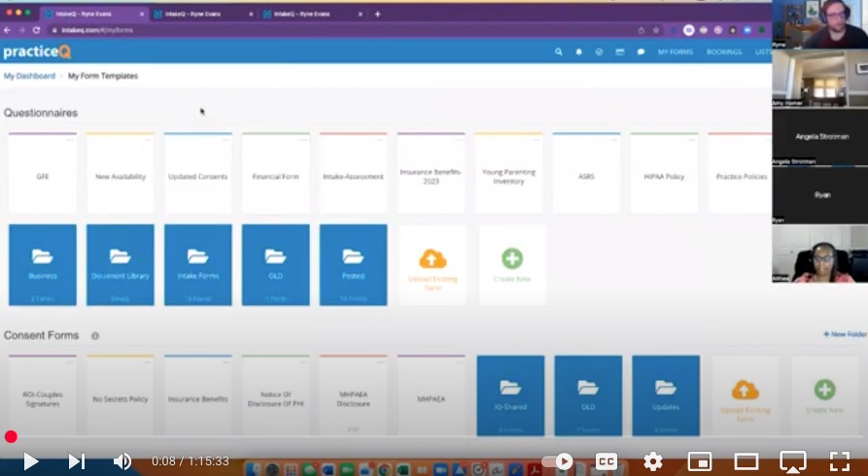
Task: Open the Document Library folder
Action: pos(121,264)
